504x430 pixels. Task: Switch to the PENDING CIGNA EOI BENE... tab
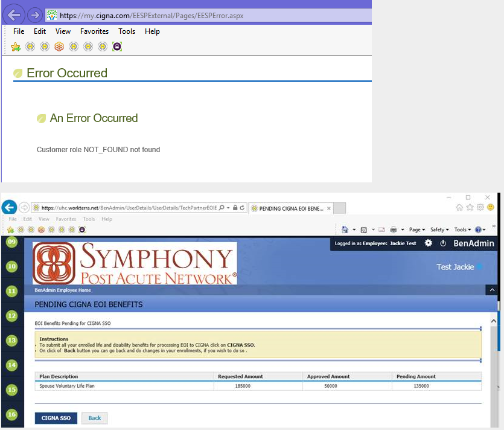click(x=290, y=208)
